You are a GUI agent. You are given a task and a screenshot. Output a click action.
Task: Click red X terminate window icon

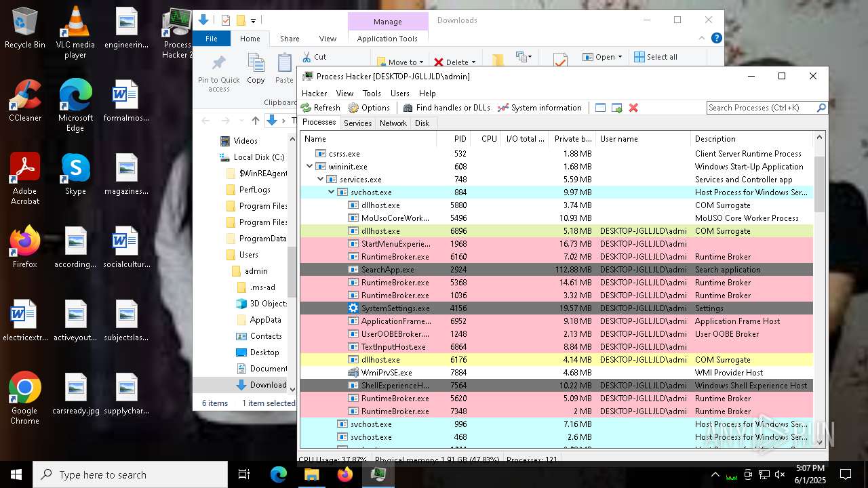(633, 108)
